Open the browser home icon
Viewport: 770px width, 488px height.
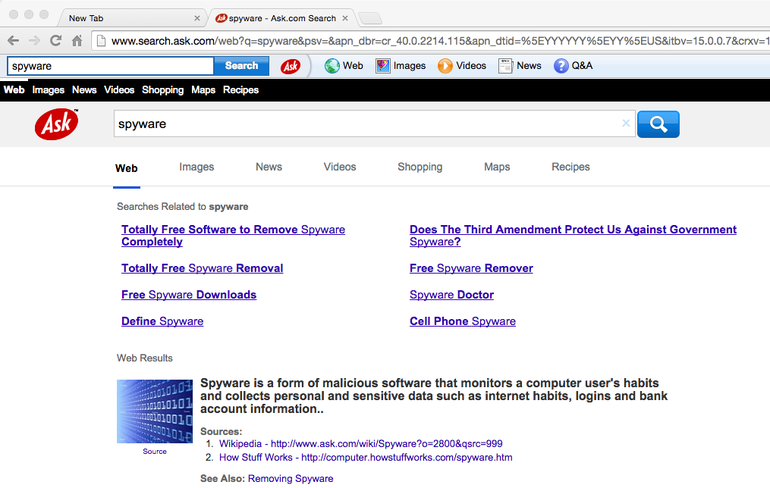pos(77,41)
